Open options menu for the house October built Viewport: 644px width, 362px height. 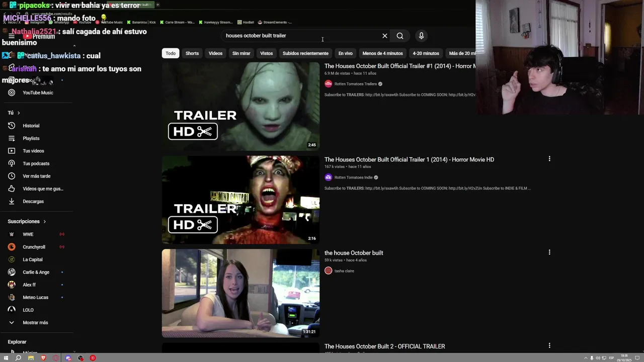pyautogui.click(x=549, y=252)
